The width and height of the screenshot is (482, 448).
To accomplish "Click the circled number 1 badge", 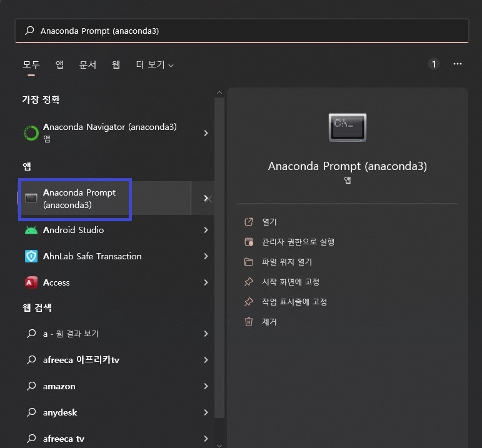I will (434, 64).
